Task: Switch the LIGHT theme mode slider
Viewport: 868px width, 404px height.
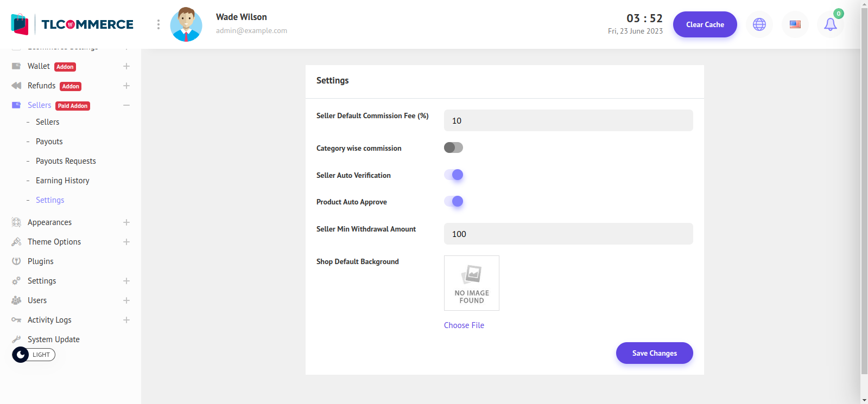Action: click(34, 355)
